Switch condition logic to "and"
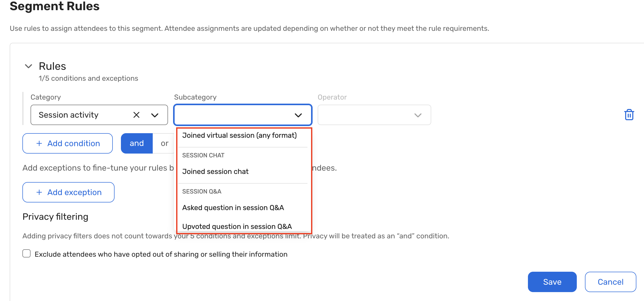The height and width of the screenshot is (301, 644). point(137,143)
